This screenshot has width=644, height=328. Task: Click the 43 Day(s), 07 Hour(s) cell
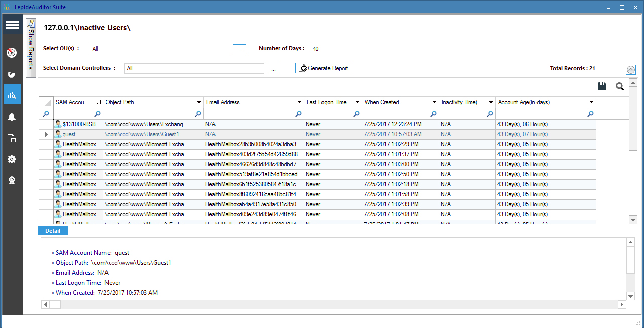coord(546,134)
